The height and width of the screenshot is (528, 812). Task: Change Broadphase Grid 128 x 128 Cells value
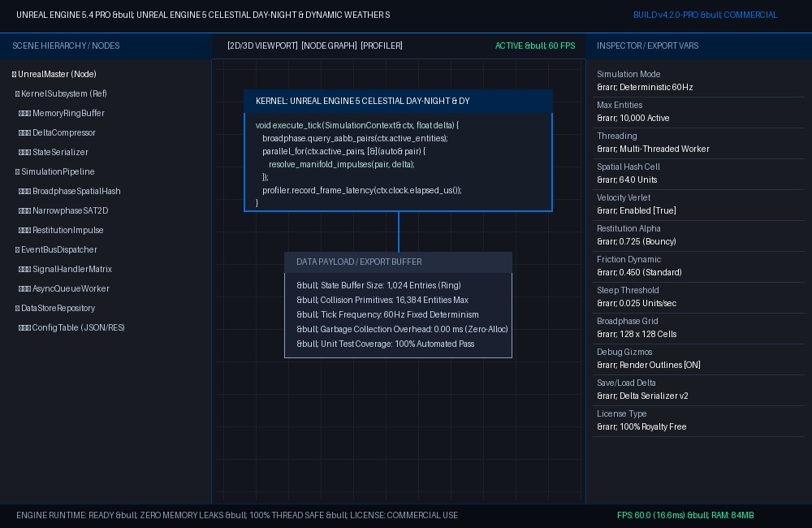[x=637, y=334]
